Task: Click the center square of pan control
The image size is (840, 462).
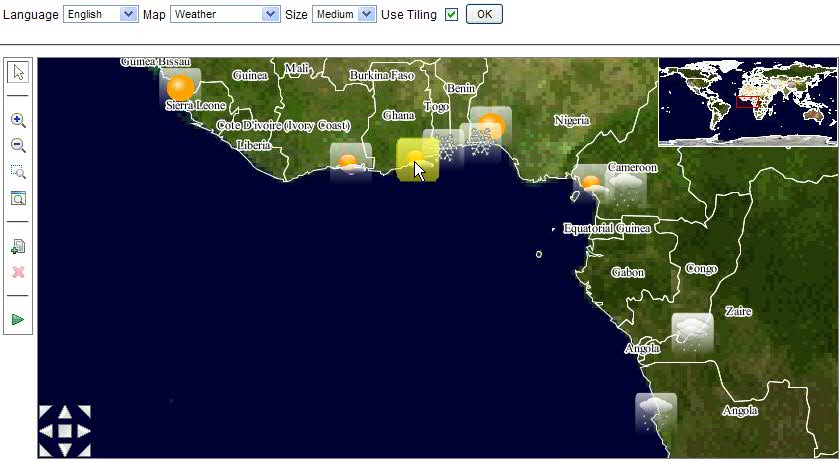Action: [x=64, y=431]
